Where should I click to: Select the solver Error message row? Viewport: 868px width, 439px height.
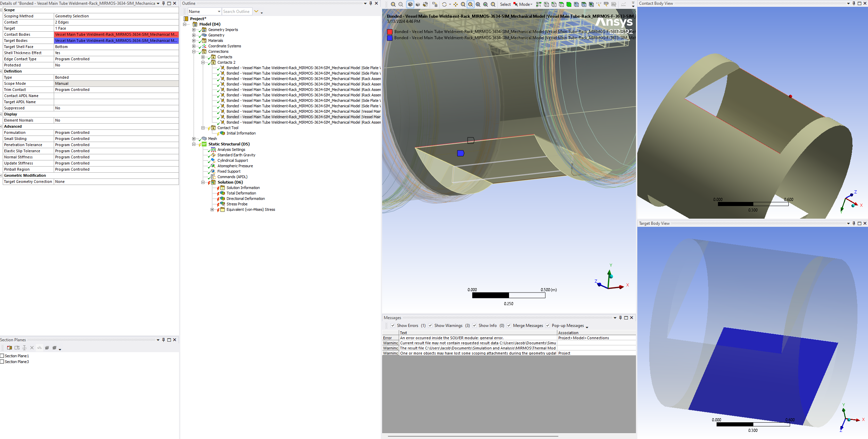[509, 338]
